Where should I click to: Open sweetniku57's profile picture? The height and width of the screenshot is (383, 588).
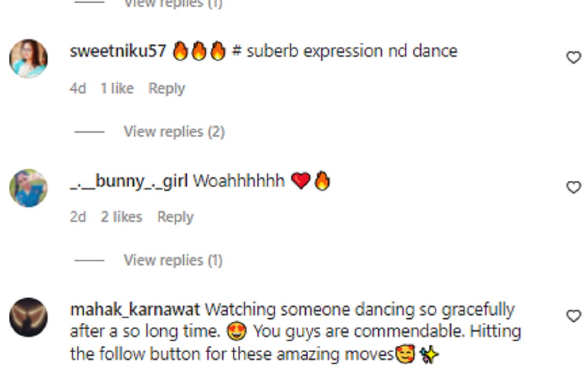[x=28, y=59]
